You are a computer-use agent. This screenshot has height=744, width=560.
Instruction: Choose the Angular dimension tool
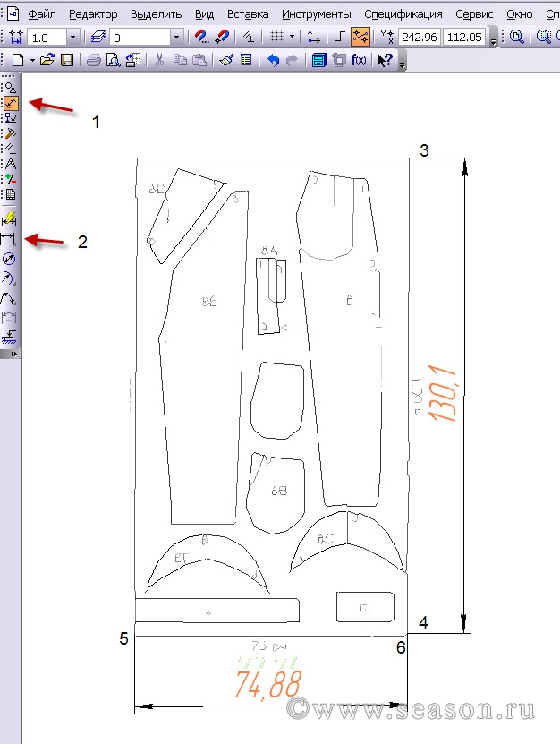coord(9,298)
